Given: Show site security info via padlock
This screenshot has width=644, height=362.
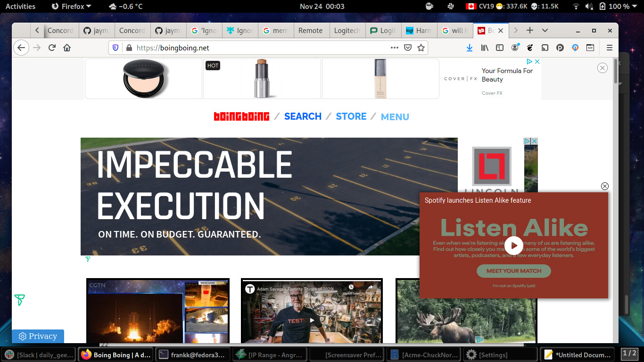Looking at the screenshot, I should [128, 48].
